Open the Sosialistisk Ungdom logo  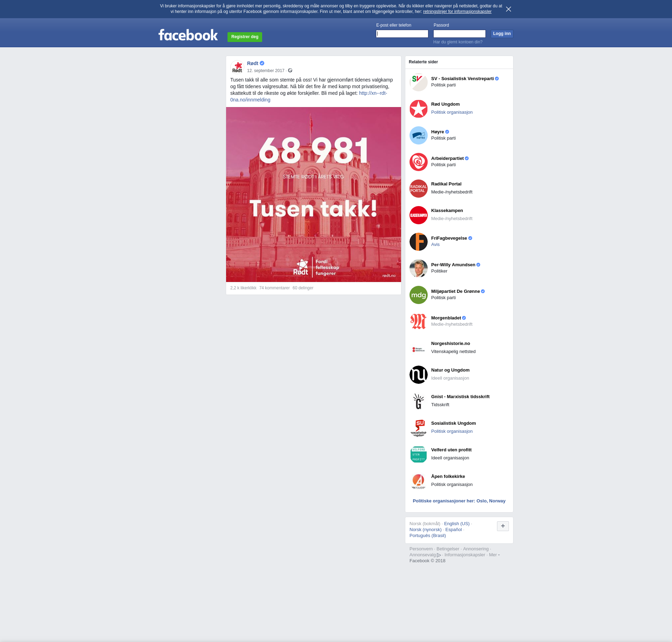pos(419,428)
